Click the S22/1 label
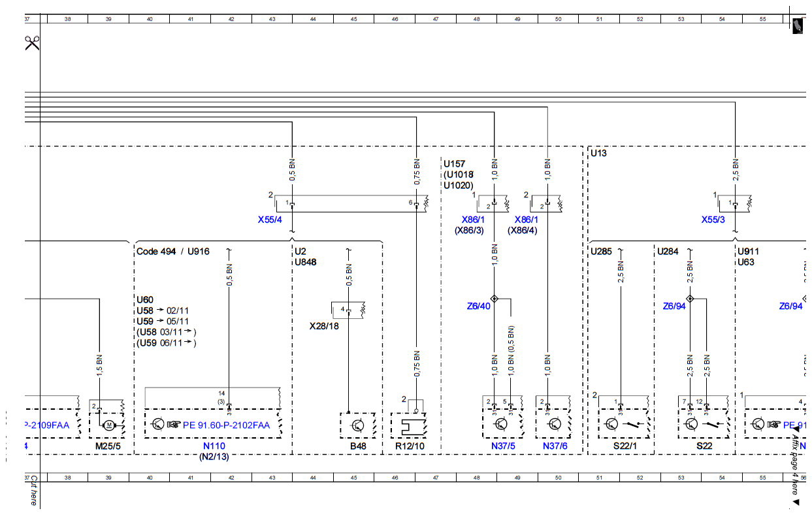This screenshot has height=515, width=812. [624, 446]
